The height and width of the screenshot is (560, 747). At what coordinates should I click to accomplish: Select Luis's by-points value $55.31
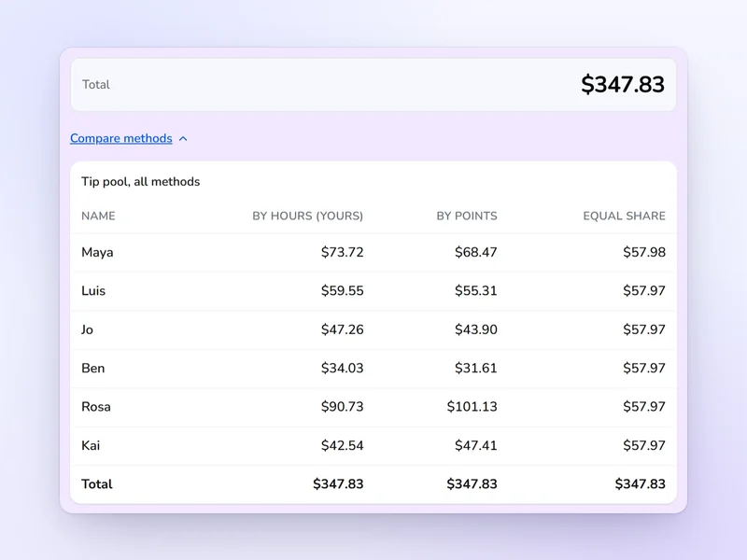[476, 290]
